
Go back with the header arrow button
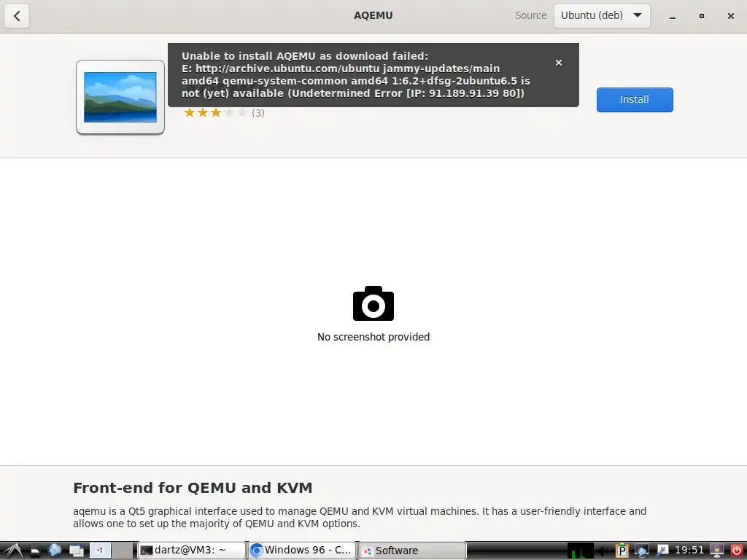[17, 16]
